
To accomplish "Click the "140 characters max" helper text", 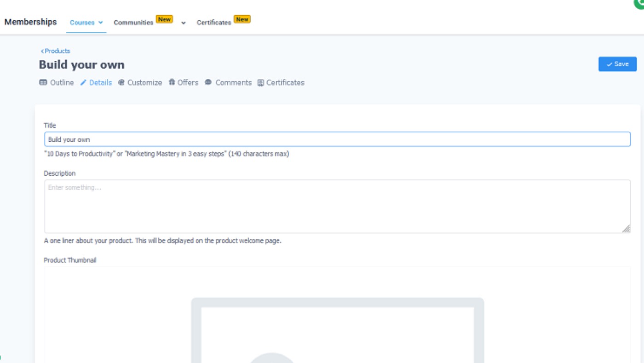I will [x=259, y=154].
